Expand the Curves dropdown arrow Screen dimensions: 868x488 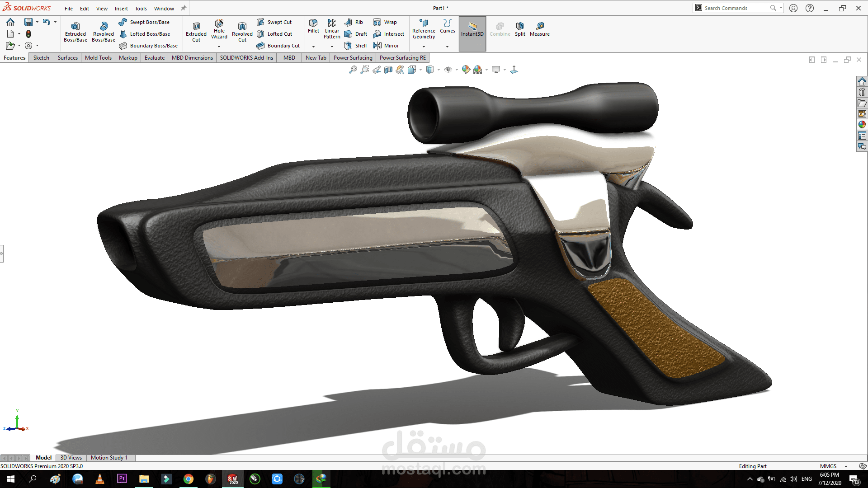click(447, 47)
